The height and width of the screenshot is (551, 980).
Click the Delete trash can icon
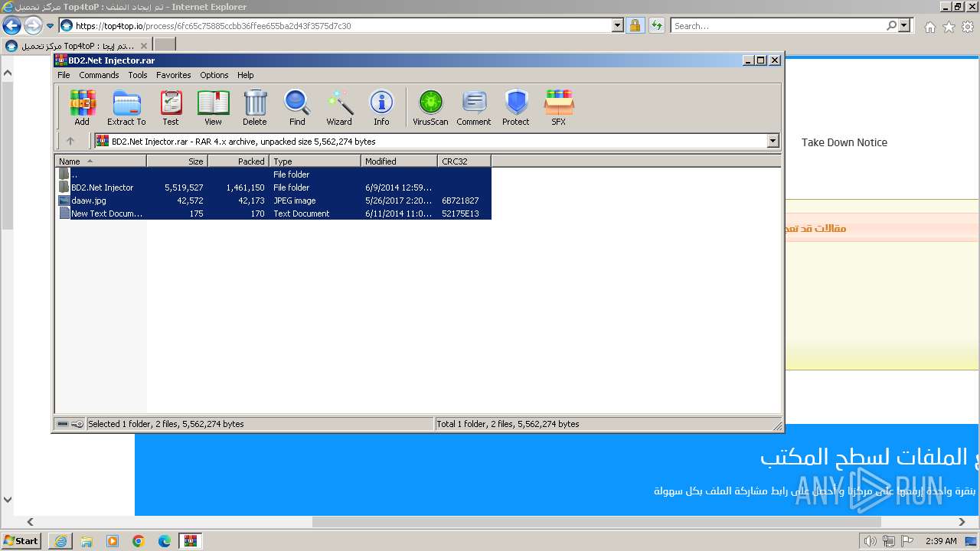click(255, 107)
